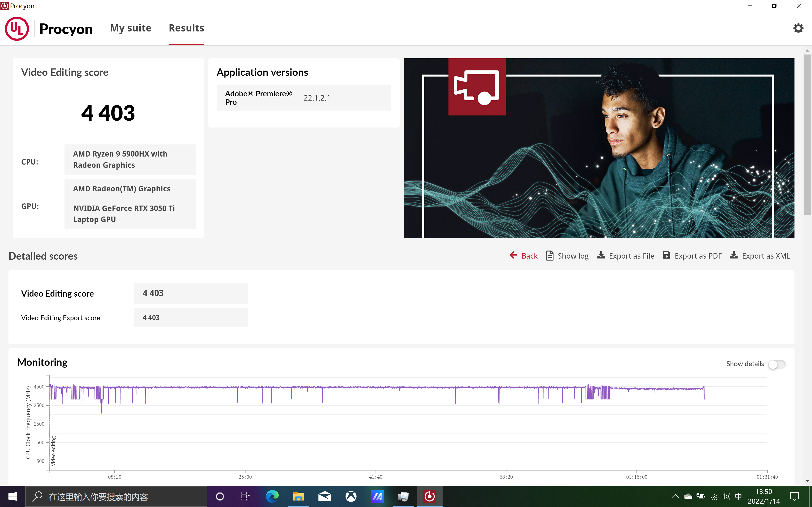Click the video editing benchmark banner image
812x507 pixels.
coord(599,148)
